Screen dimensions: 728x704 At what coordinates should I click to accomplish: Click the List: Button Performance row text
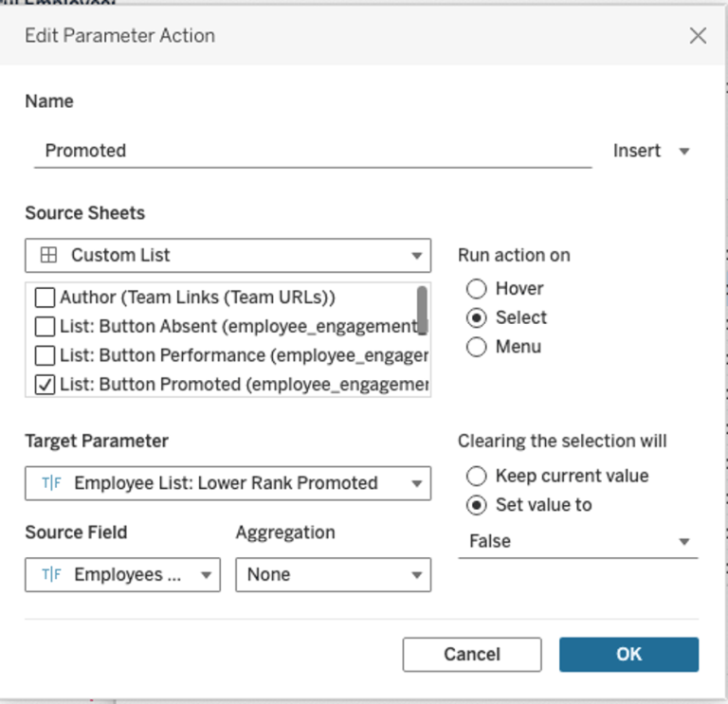click(x=244, y=355)
